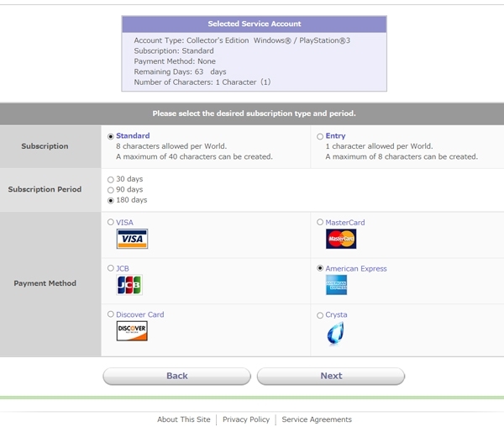504x427 pixels.
Task: Pick the JCB payment radio button
Action: (x=111, y=268)
